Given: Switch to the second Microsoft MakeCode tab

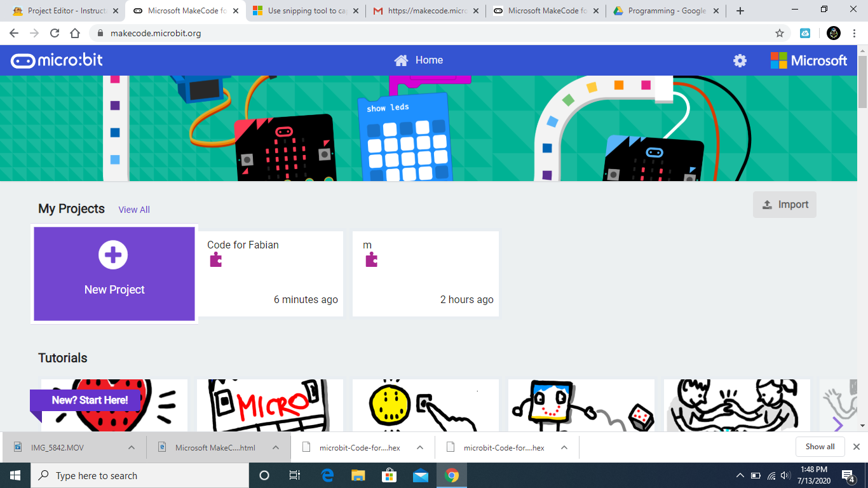Looking at the screenshot, I should tap(545, 11).
